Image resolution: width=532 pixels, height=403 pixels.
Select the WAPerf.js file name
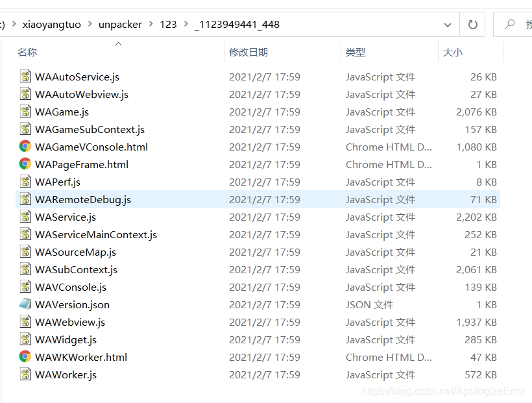58,182
